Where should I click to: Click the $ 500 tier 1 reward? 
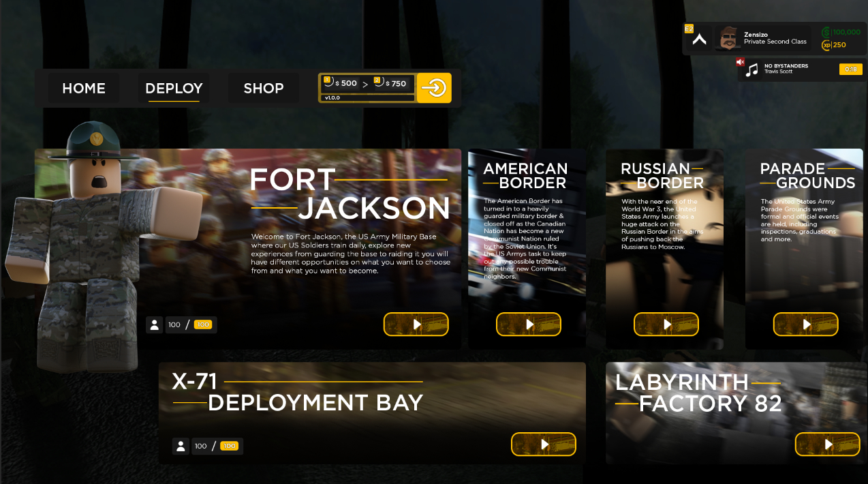[x=341, y=83]
